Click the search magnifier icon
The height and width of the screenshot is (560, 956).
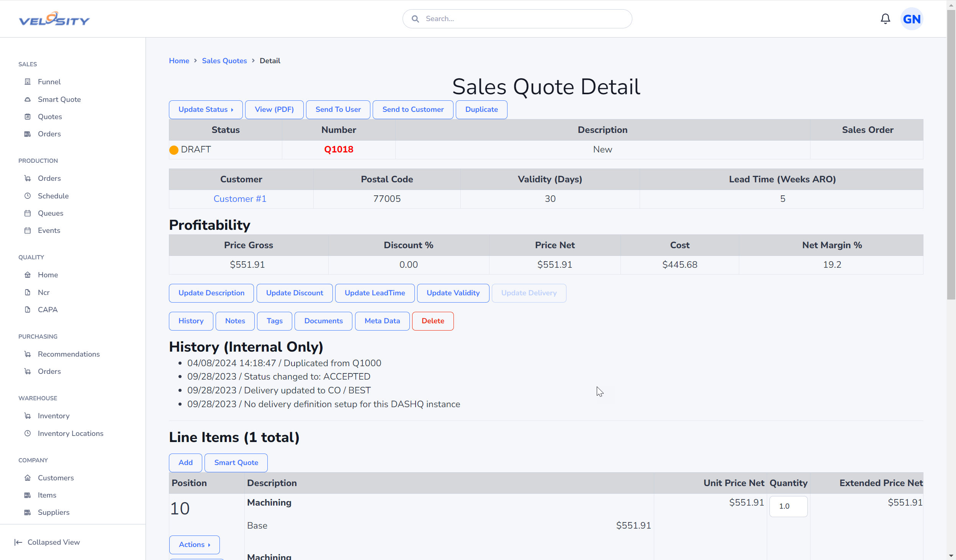415,19
